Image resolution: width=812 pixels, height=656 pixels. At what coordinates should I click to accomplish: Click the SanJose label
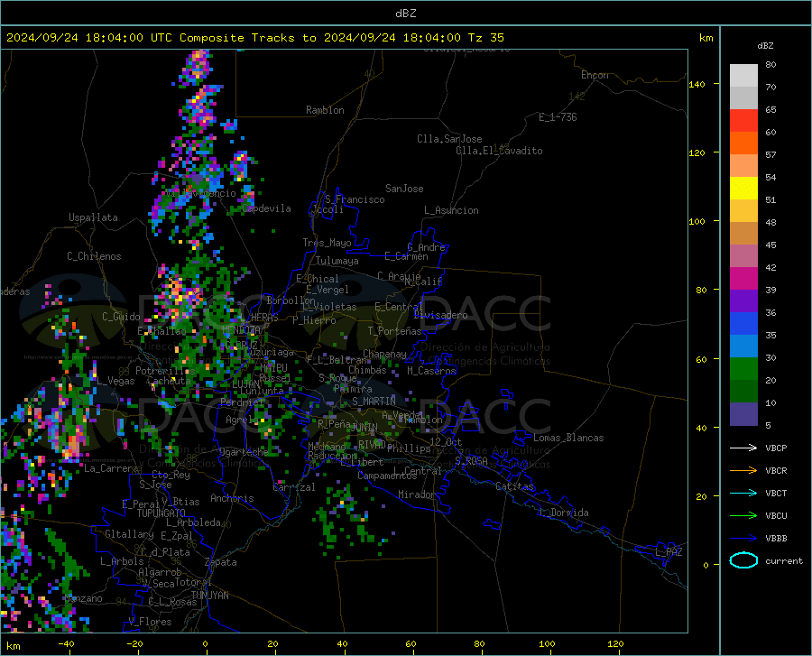pos(404,189)
